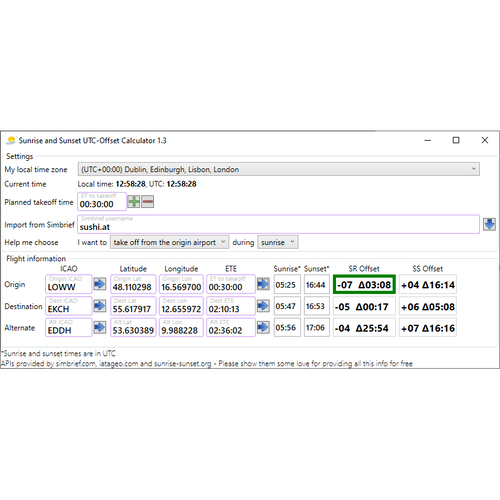Select Origin SS Offset +04 Δ16:14
This screenshot has width=500, height=500.
[428, 284]
